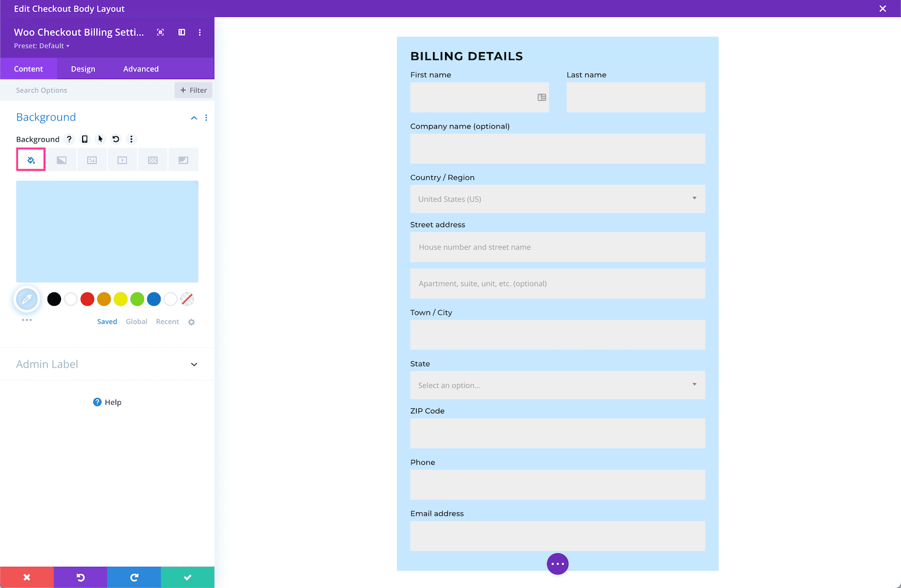Pick the red color swatch
This screenshot has height=588, width=901.
pos(87,299)
